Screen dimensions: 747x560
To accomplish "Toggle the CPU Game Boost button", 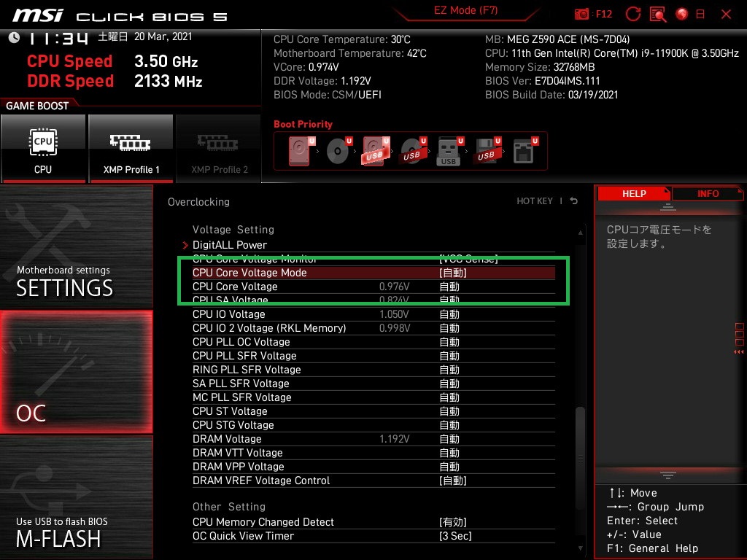I will 43,148.
